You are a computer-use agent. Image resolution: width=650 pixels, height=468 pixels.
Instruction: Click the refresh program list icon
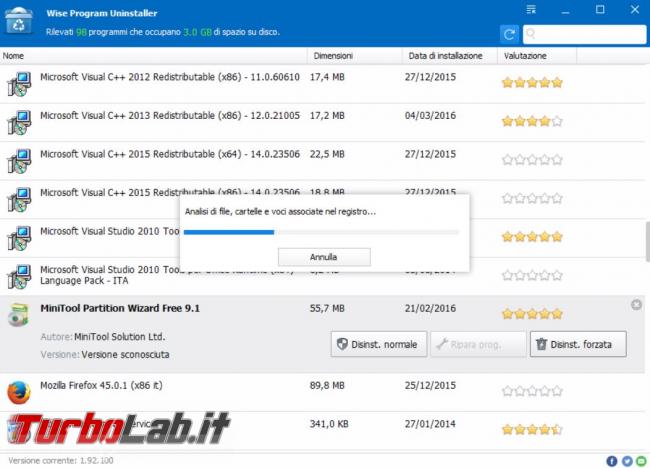tap(509, 34)
